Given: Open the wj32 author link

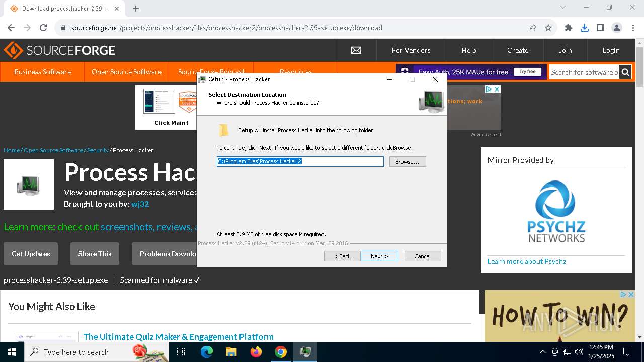Looking at the screenshot, I should (140, 204).
